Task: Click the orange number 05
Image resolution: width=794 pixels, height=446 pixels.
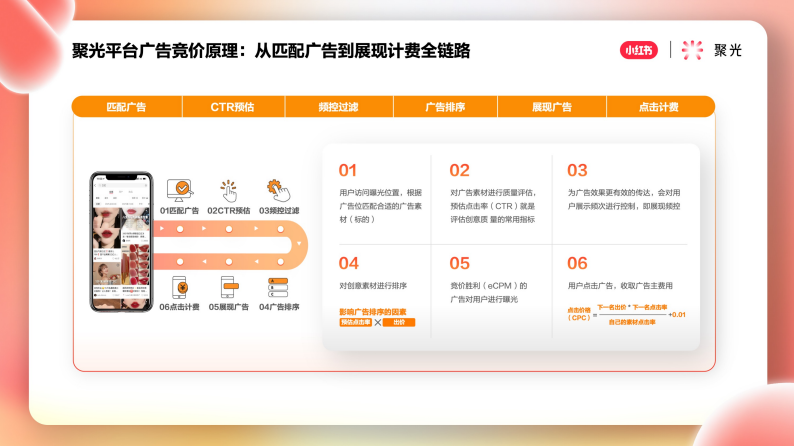Action: pos(459,263)
